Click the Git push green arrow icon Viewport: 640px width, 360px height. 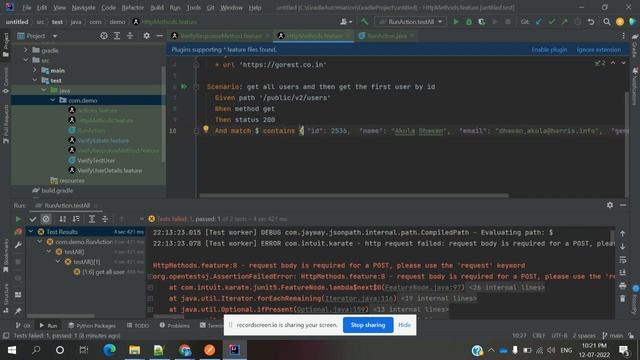(564, 22)
